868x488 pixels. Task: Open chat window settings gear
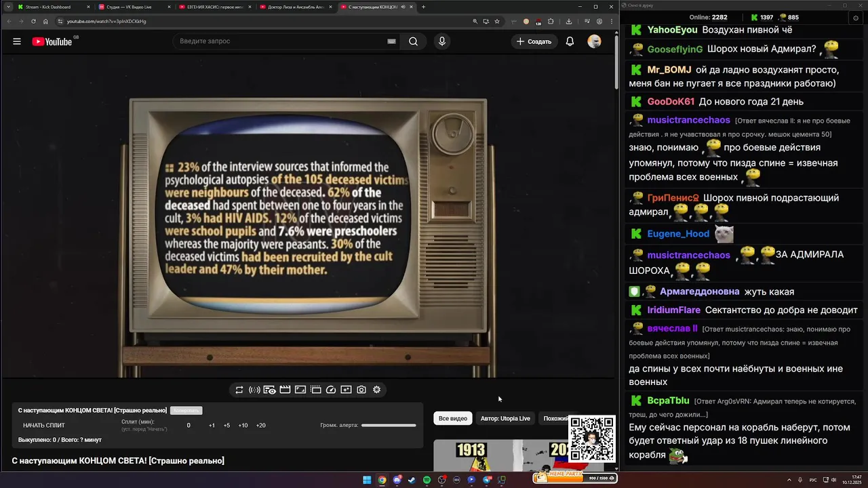pyautogui.click(x=856, y=18)
